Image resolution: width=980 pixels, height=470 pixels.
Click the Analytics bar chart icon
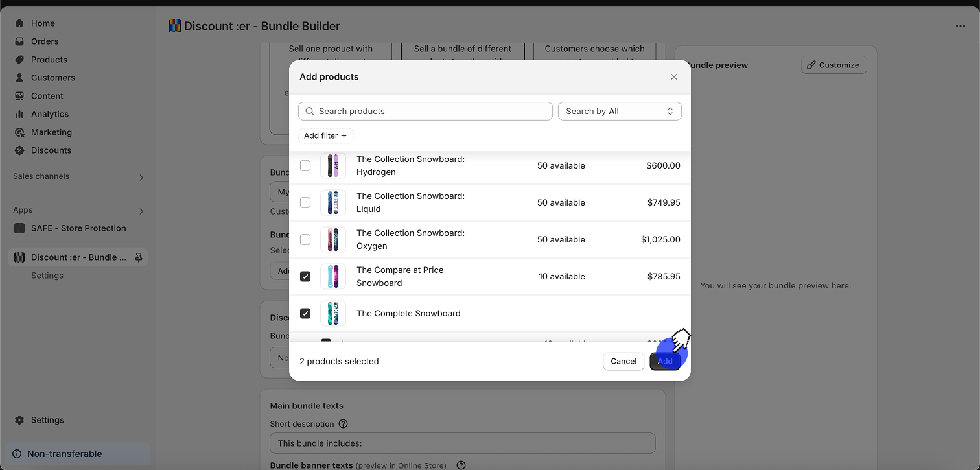[19, 114]
